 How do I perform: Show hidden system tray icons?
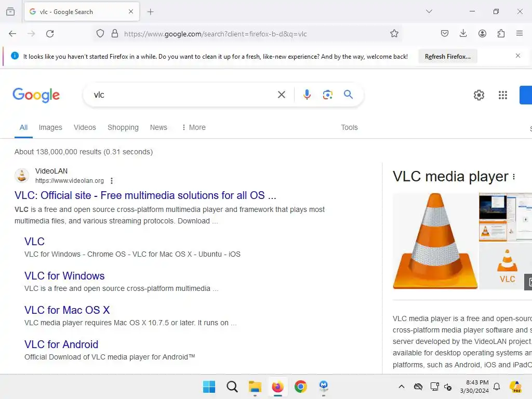(x=402, y=387)
